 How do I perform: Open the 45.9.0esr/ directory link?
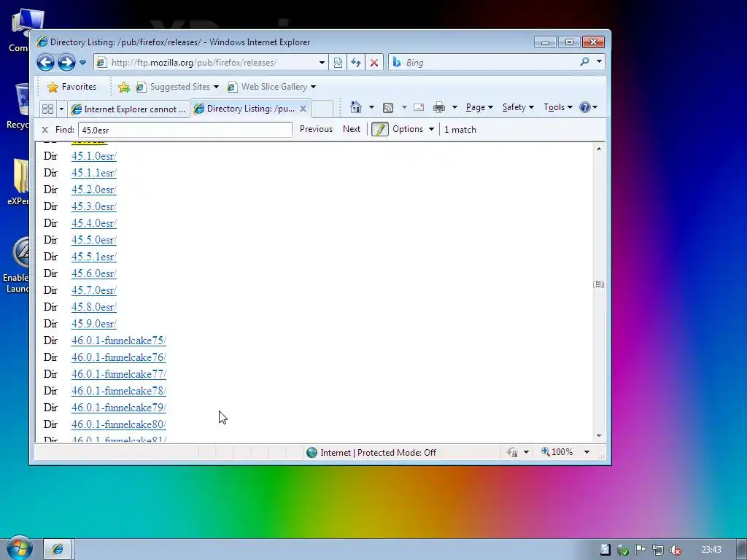(94, 324)
